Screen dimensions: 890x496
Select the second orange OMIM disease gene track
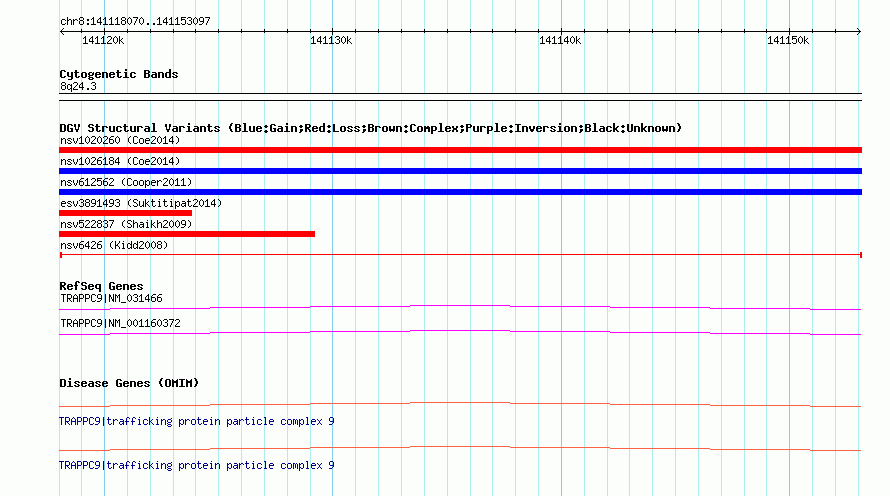460,448
